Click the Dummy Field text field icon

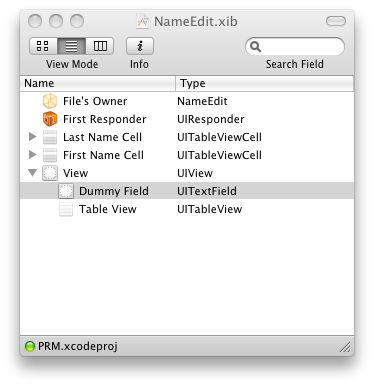tap(66, 191)
